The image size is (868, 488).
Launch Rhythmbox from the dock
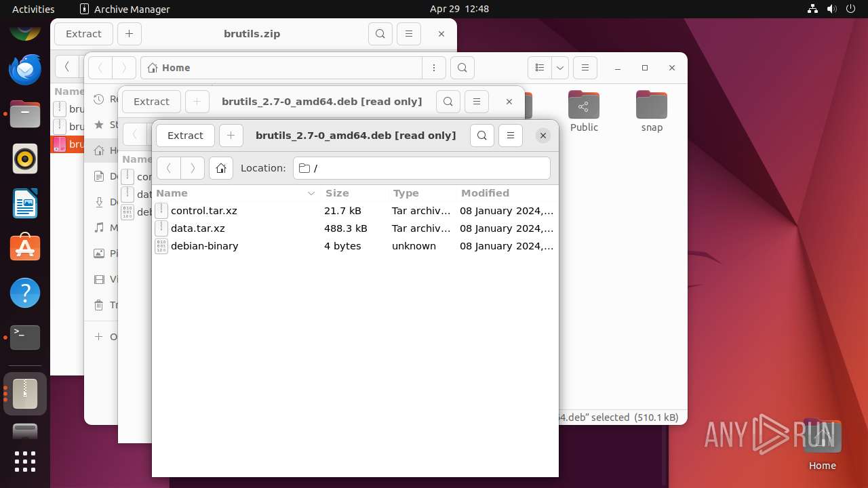[25, 159]
